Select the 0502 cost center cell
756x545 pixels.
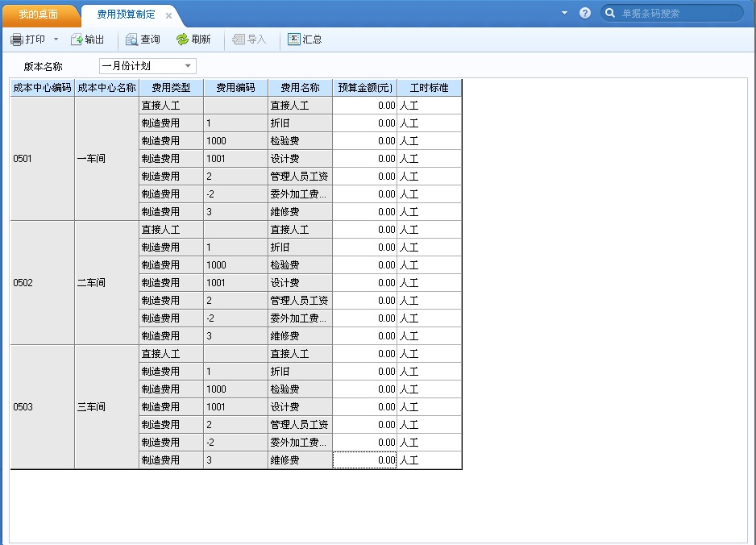click(x=43, y=283)
